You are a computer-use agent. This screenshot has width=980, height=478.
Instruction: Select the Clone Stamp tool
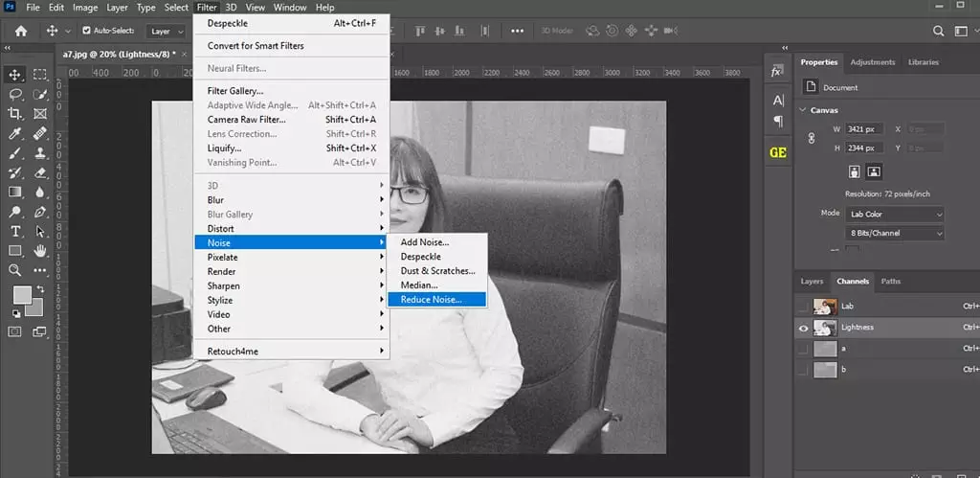point(40,153)
